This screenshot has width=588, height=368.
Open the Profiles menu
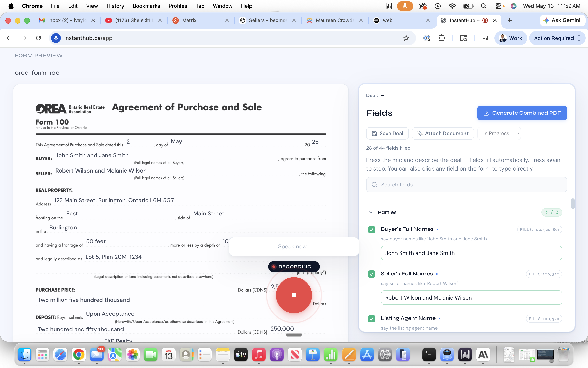tap(178, 6)
